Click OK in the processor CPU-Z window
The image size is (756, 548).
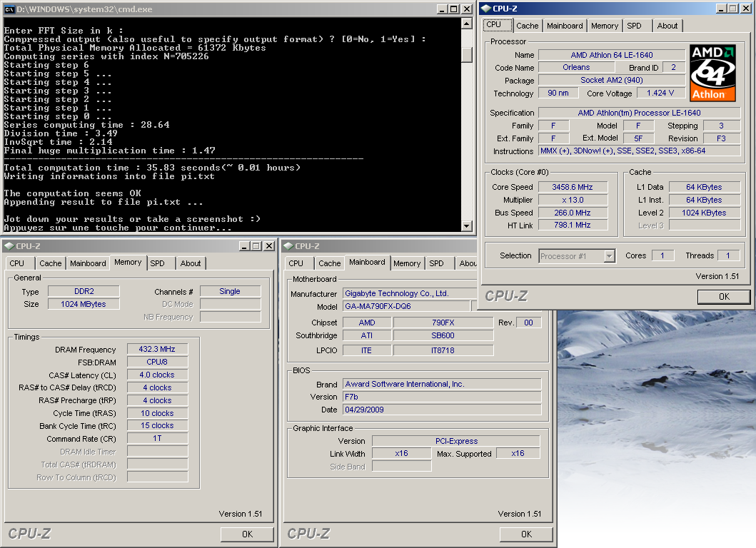(724, 297)
